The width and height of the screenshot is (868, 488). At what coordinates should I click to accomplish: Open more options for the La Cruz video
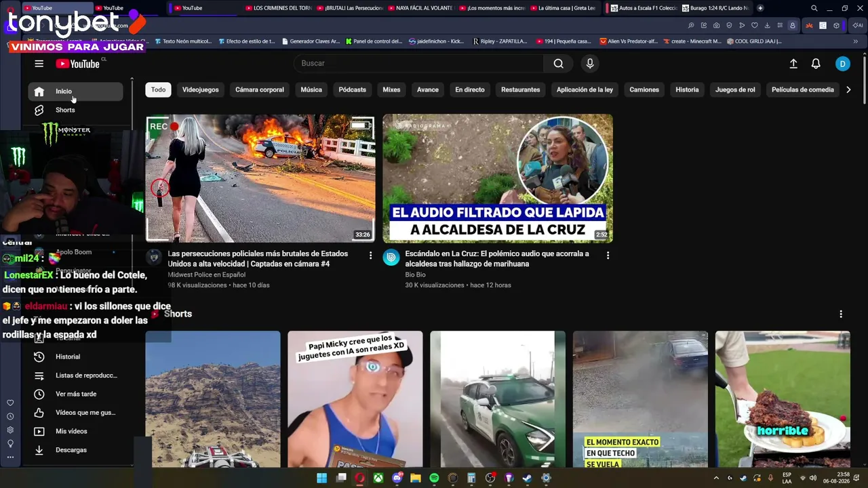608,256
